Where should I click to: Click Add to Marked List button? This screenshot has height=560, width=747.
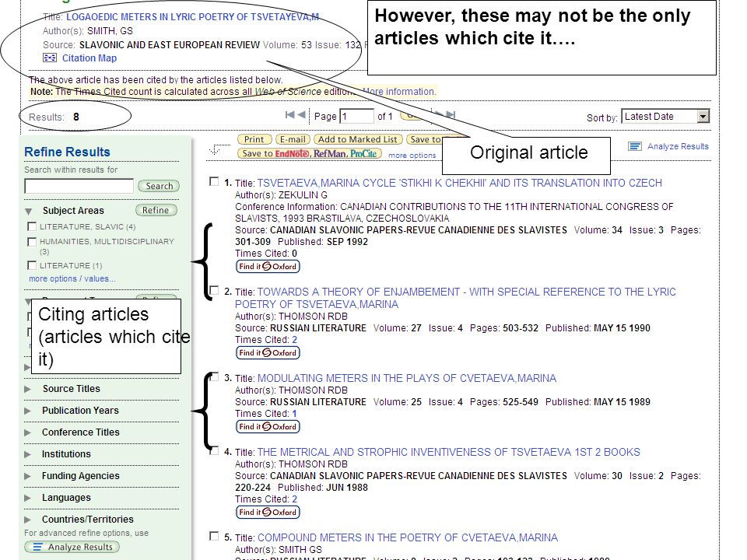click(357, 139)
